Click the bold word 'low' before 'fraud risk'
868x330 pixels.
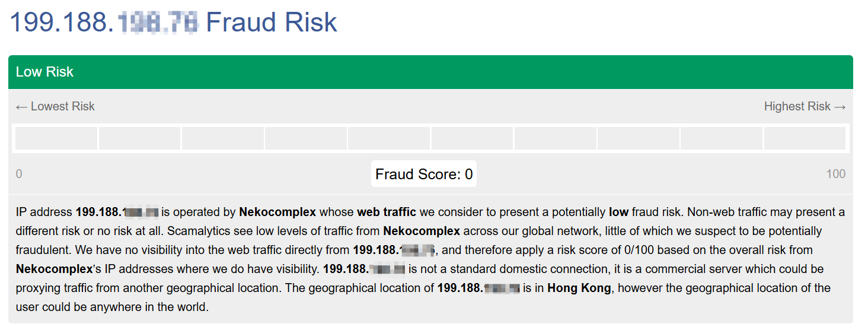point(618,212)
